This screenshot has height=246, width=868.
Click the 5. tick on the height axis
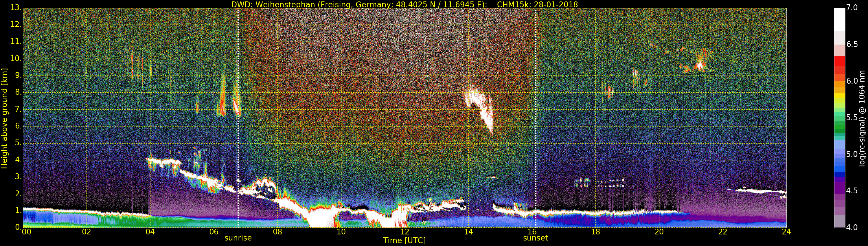point(18,143)
